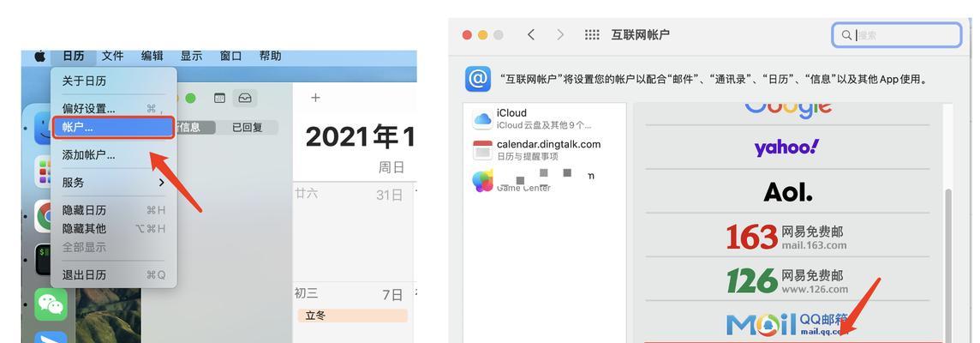Viewport: 980px width, 343px height.
Task: Expand the 服务 submenu arrow
Action: tap(161, 183)
